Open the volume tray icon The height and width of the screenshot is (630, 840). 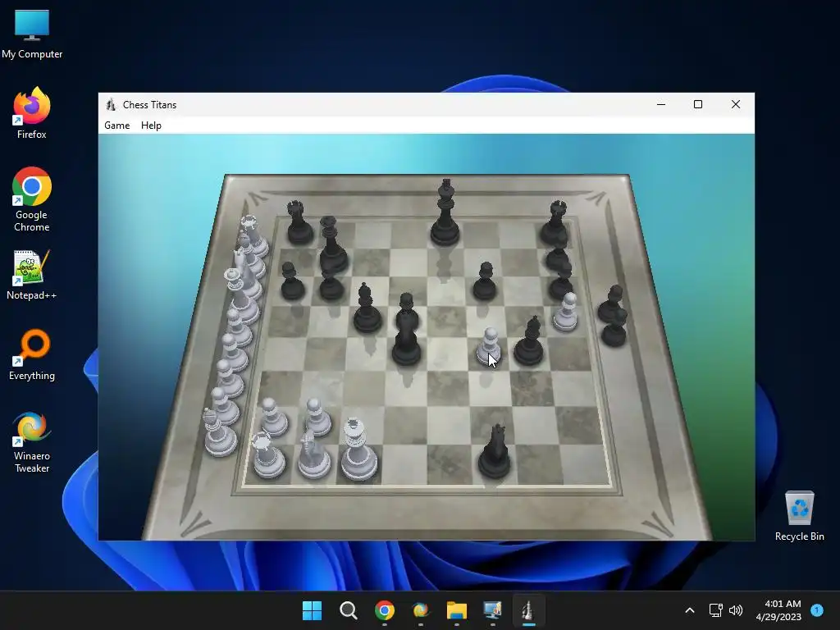click(x=736, y=610)
